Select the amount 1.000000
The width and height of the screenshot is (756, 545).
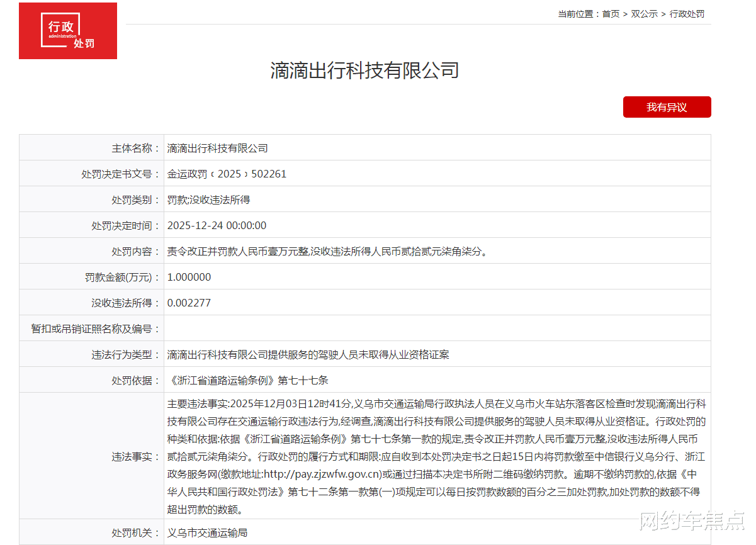(x=189, y=277)
